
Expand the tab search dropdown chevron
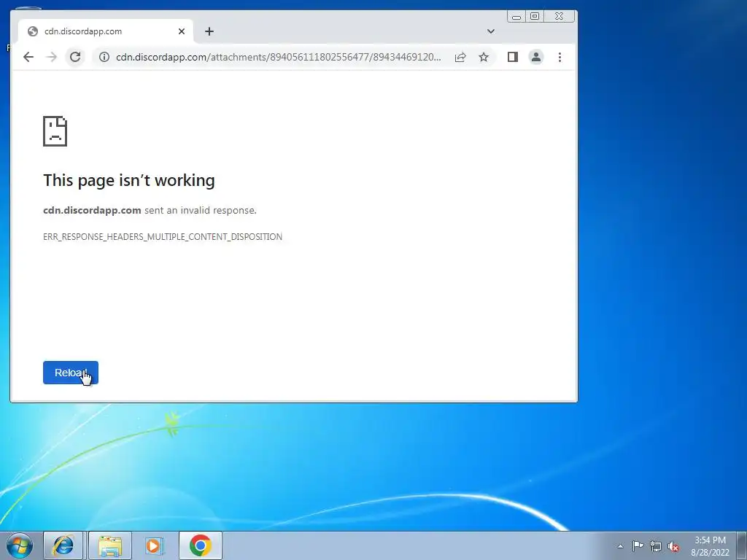click(491, 31)
